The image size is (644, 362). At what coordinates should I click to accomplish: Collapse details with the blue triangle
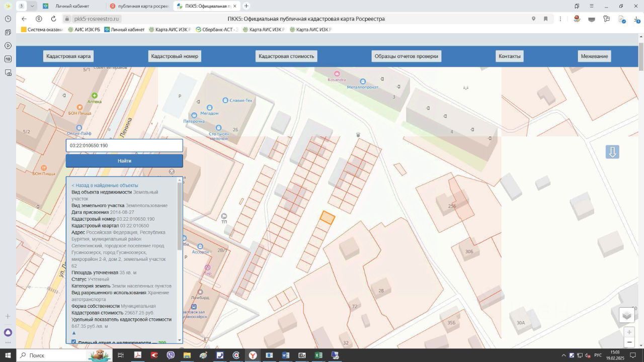pos(74,333)
